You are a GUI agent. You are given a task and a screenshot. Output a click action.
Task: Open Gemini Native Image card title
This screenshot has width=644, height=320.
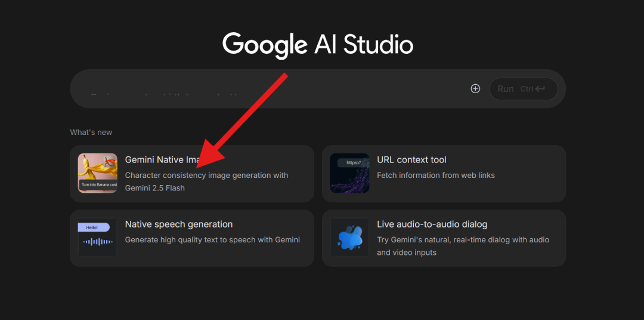(163, 159)
